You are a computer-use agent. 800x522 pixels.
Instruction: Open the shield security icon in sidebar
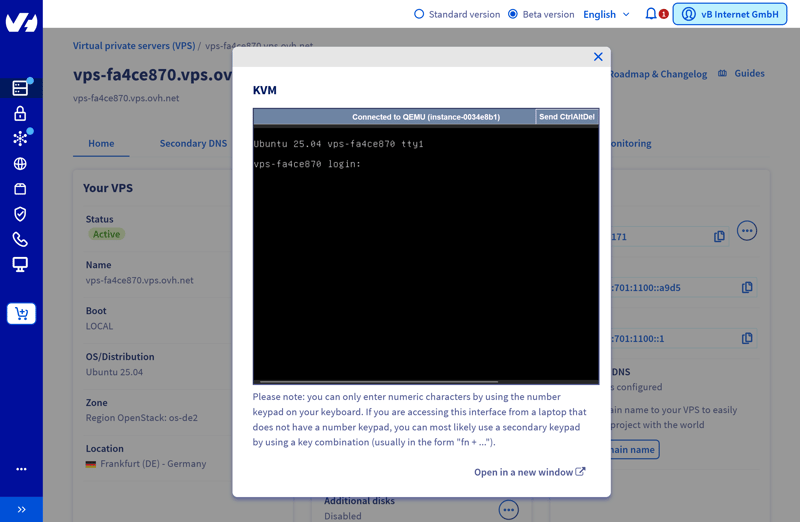click(20, 214)
